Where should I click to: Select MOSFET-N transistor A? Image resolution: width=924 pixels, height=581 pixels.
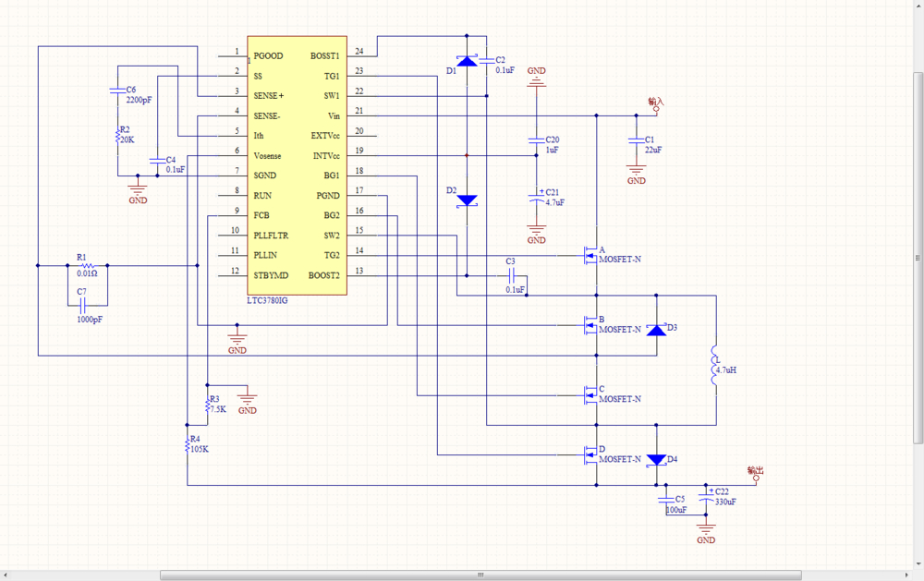[590, 256]
